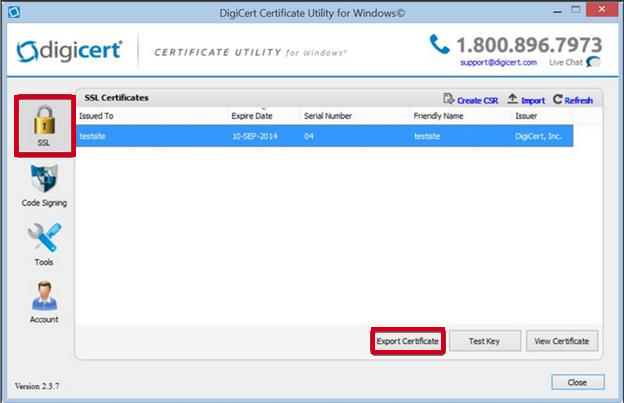Select the testsite certificate in Issued To
This screenshot has width=624, height=403.
click(x=92, y=136)
